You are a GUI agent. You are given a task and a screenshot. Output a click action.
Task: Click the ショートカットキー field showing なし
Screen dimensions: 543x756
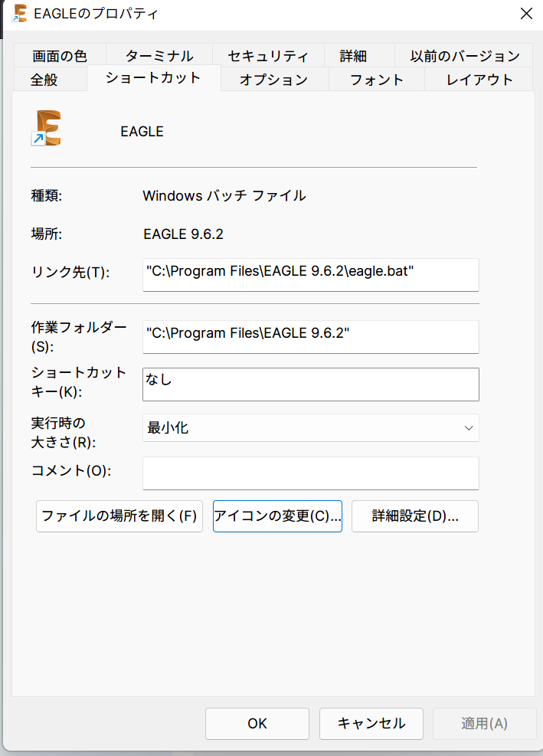310,384
